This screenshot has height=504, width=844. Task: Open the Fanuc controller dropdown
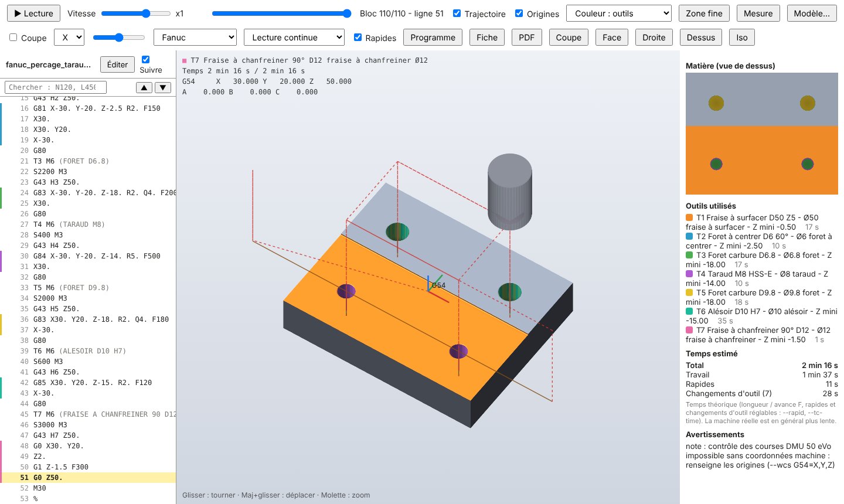tap(195, 38)
